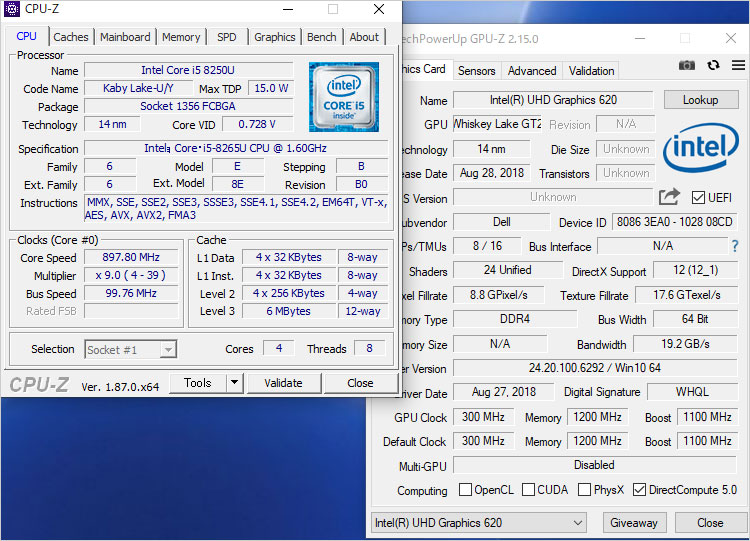Click the Texture Fillrate value 17.6 GTexel/s

[686, 295]
